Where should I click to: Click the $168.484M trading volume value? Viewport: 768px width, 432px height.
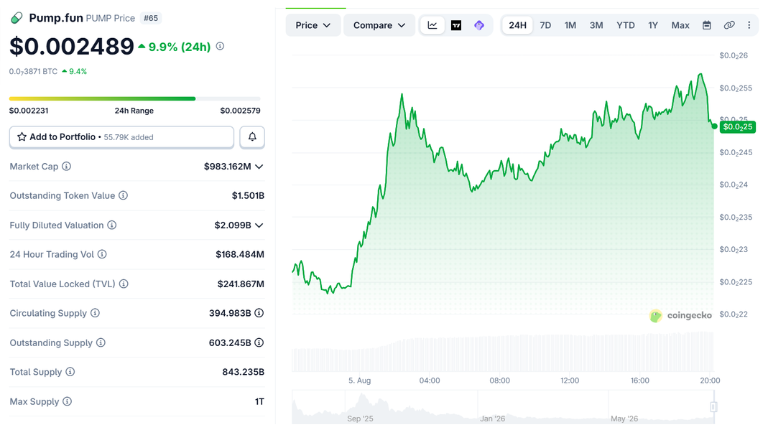click(240, 254)
